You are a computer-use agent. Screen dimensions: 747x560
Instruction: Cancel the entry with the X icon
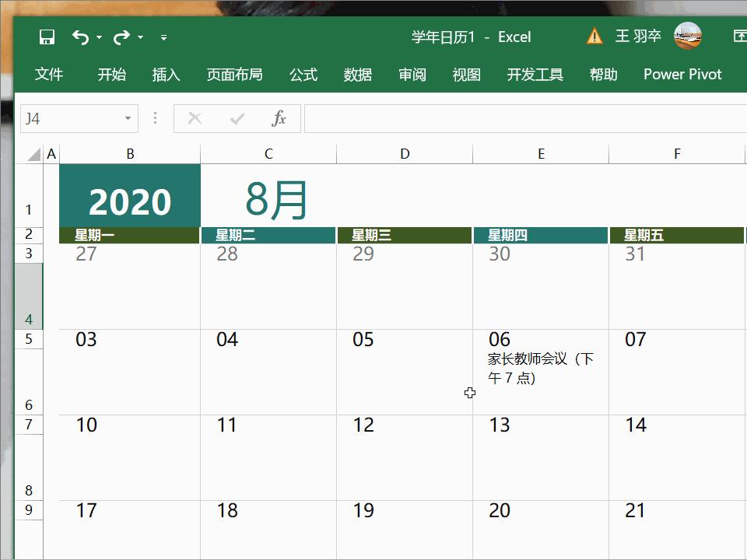(x=195, y=118)
